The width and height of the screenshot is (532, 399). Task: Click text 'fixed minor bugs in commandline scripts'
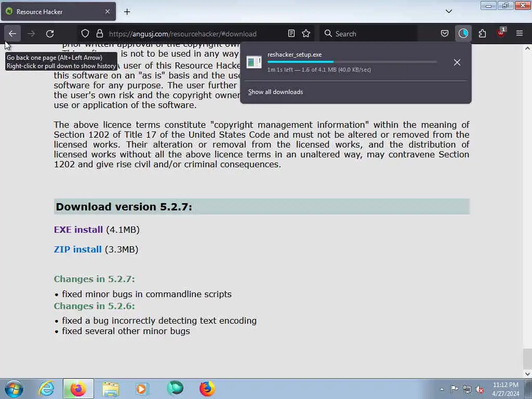(147, 294)
